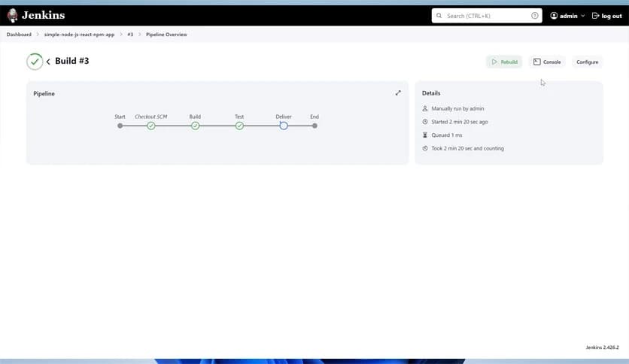Click the Build #3 heading

coord(71,61)
